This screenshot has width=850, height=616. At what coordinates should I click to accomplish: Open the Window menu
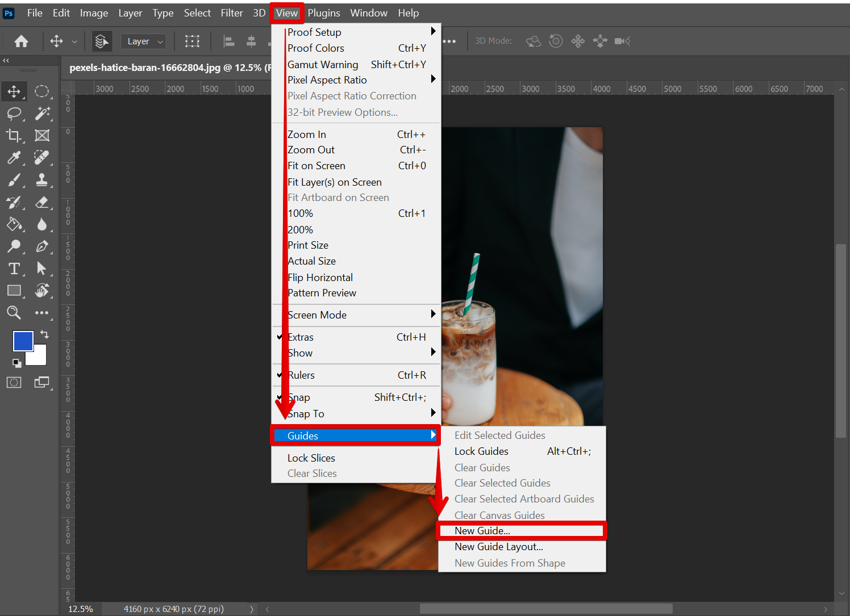pos(368,12)
